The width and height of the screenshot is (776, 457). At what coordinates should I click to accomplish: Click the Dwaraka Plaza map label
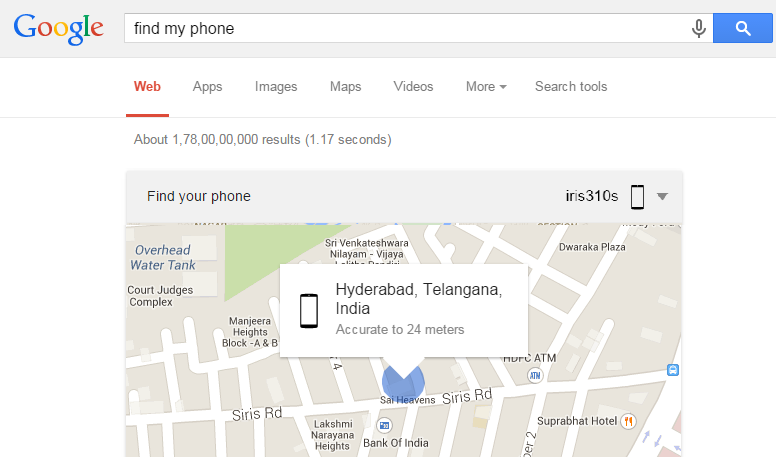click(592, 247)
